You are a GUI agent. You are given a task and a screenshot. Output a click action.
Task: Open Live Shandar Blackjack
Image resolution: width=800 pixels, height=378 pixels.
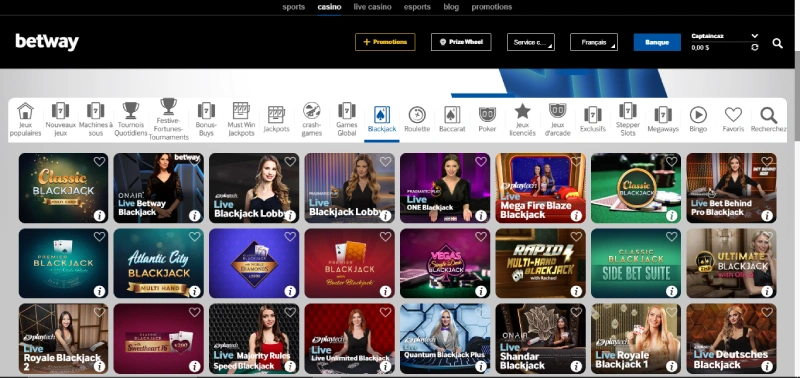pyautogui.click(x=540, y=339)
